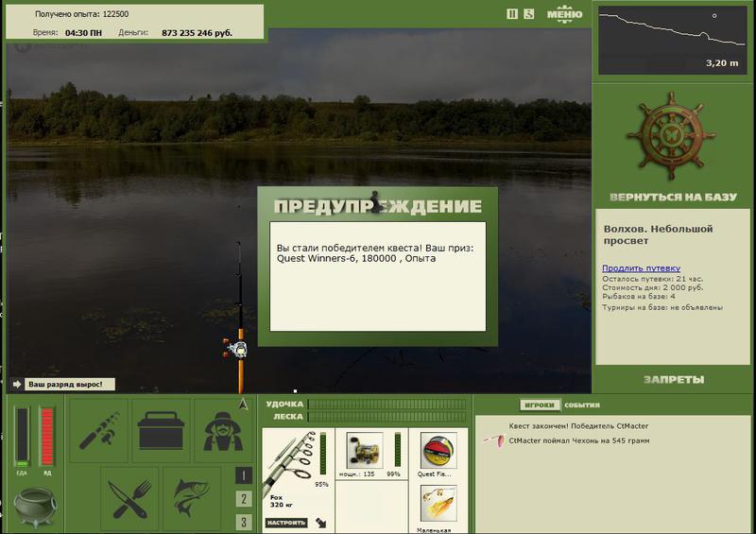Click Волхов. Небольшой просвет location title
Image resolution: width=756 pixels, height=534 pixels.
click(658, 234)
